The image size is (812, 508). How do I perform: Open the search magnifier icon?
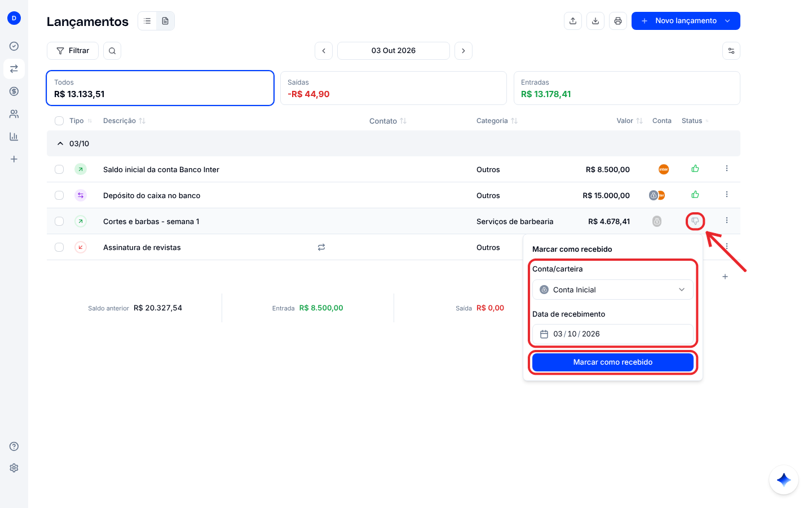pyautogui.click(x=112, y=51)
